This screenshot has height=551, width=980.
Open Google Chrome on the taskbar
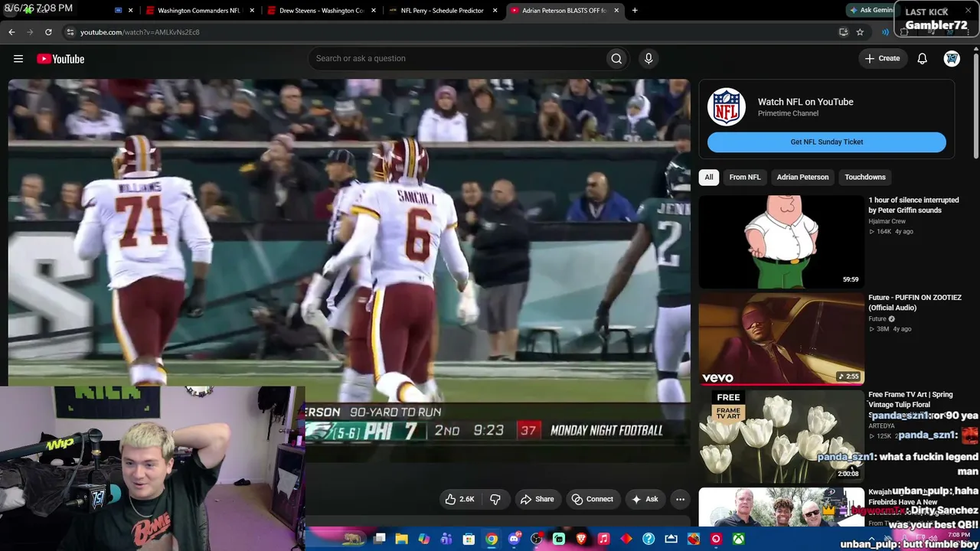[492, 539]
